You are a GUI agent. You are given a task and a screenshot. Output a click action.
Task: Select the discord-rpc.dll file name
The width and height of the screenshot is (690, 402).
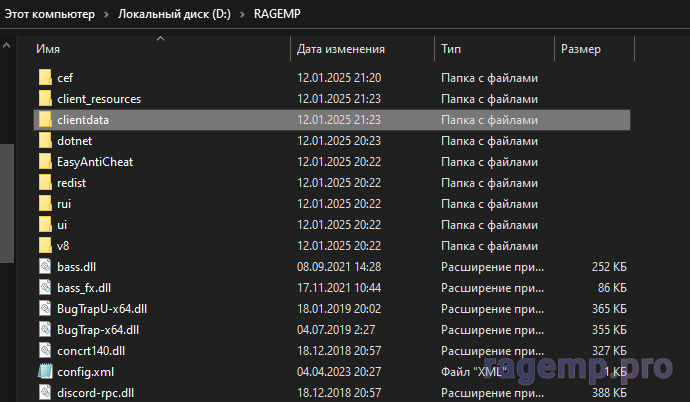click(x=95, y=393)
